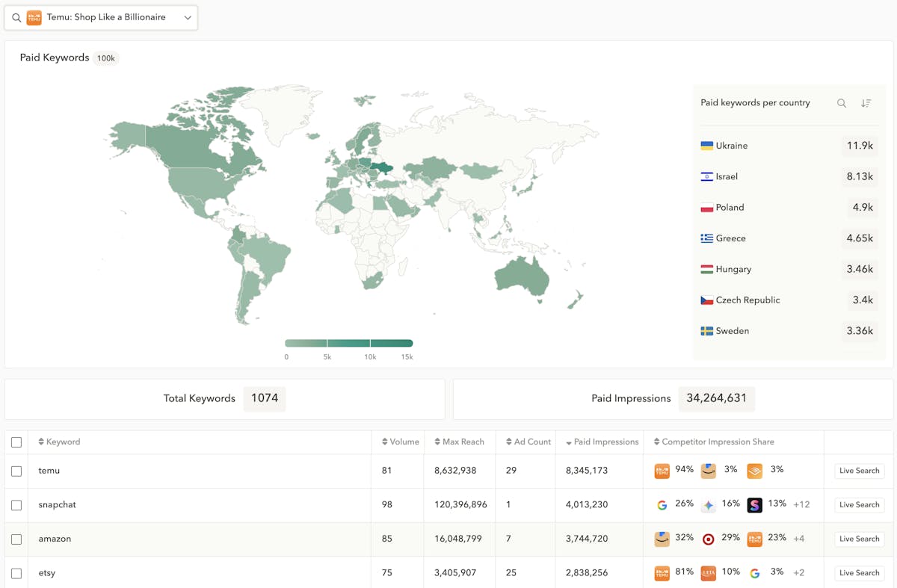Click the search icon in the country panel
Viewport: 897px width, 588px height.
842,103
